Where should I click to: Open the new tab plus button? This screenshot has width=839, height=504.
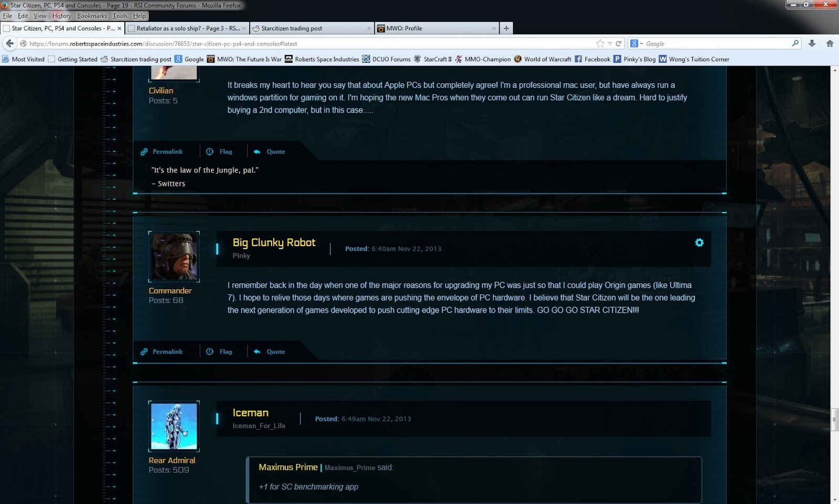click(506, 28)
